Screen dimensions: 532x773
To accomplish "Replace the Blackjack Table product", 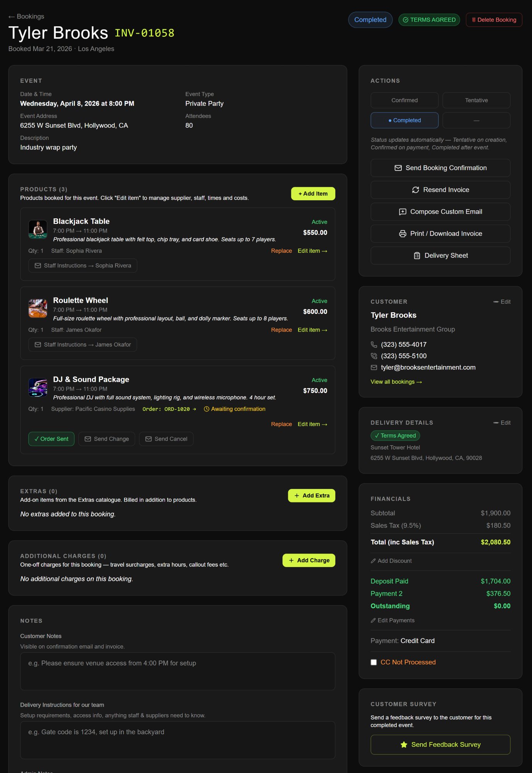I will coord(281,251).
